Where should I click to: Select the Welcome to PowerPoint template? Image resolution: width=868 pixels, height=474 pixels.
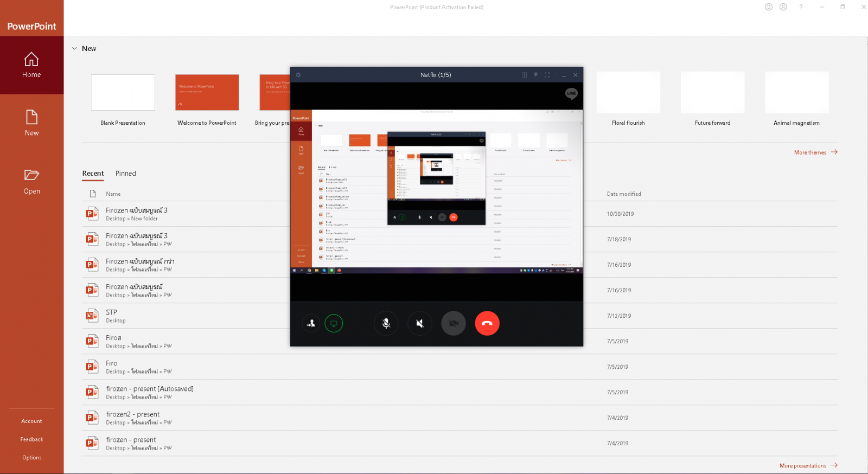(x=207, y=93)
